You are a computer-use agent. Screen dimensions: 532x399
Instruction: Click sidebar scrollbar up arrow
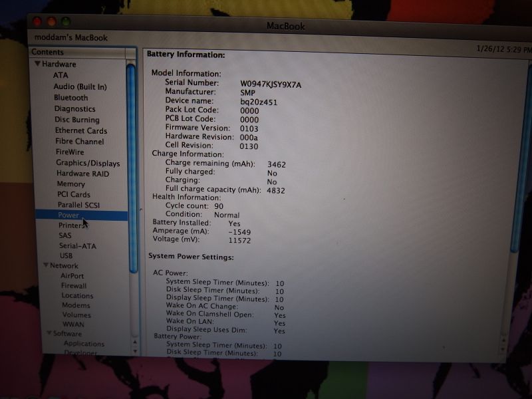(x=135, y=342)
